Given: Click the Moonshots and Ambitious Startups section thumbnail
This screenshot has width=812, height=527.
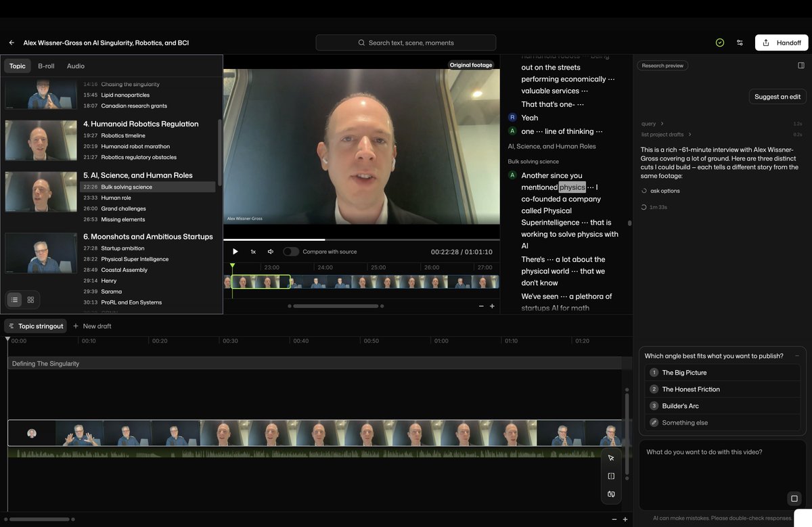Looking at the screenshot, I should coord(41,253).
